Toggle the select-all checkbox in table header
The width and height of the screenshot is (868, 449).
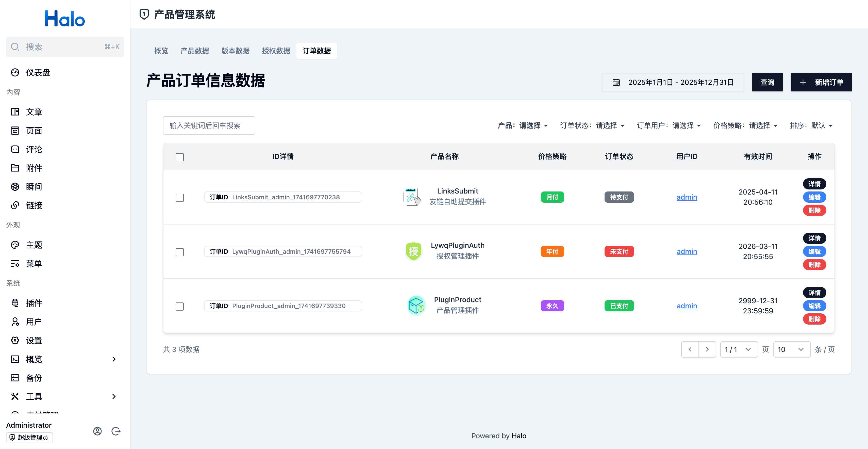click(180, 157)
